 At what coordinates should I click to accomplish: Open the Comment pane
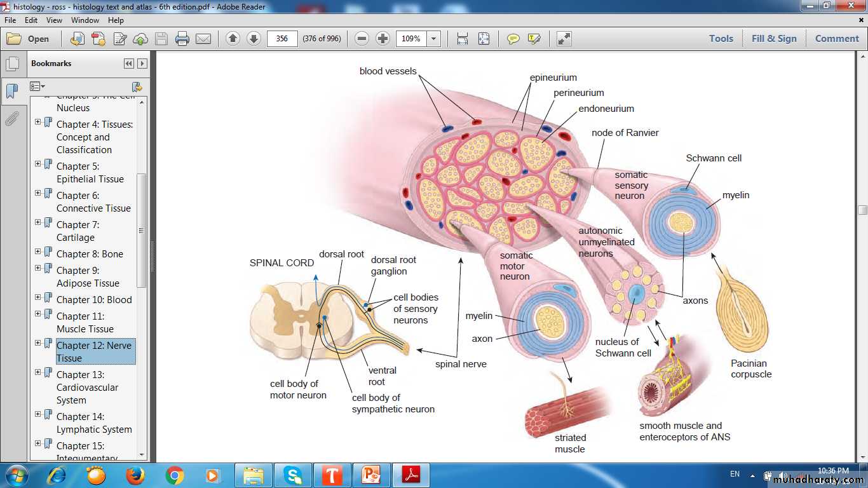(836, 39)
